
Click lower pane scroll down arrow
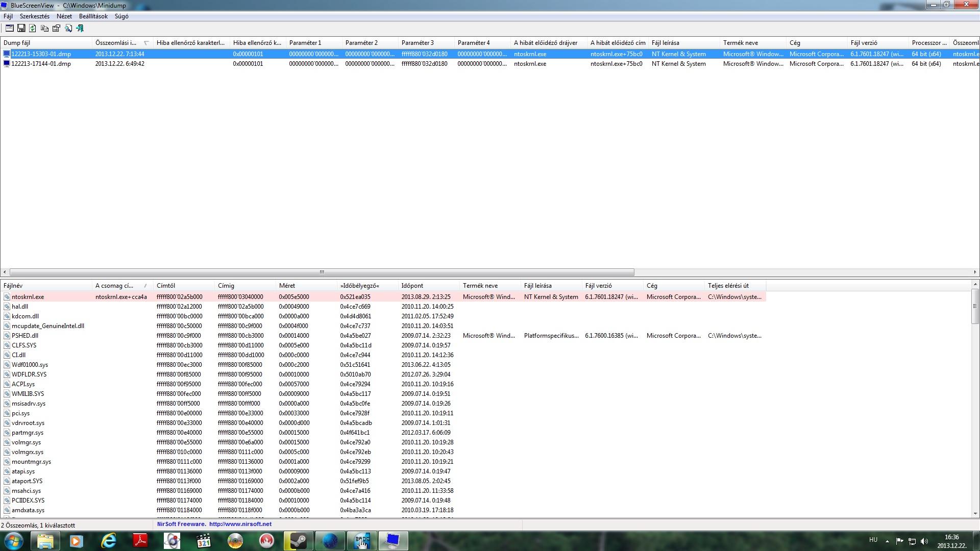(x=975, y=514)
